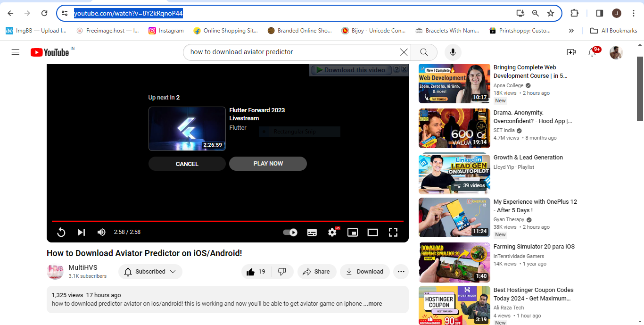Image resolution: width=644 pixels, height=325 pixels.
Task: Open the Chrome profile avatar J
Action: point(617,13)
